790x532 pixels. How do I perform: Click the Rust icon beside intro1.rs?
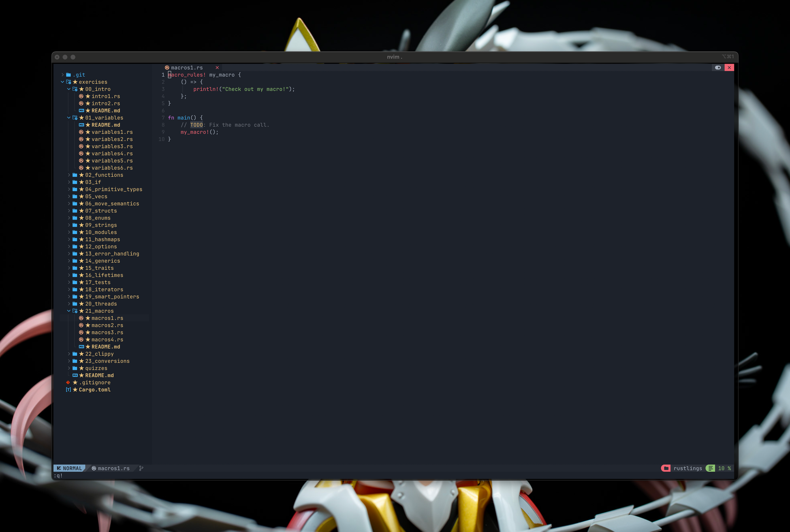coord(81,96)
